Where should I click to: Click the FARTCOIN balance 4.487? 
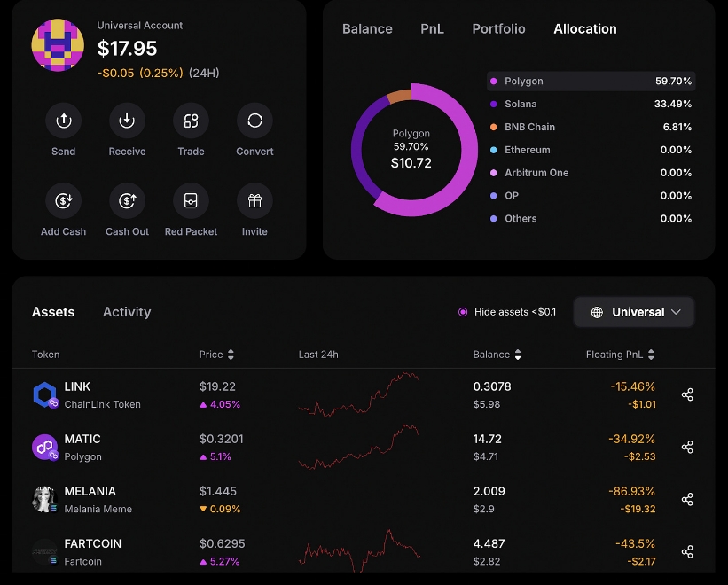point(489,543)
